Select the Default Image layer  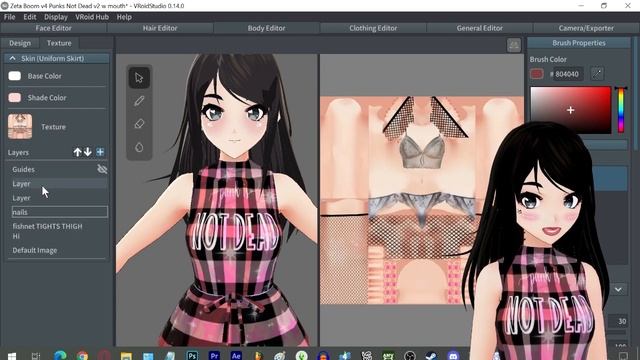[57, 250]
